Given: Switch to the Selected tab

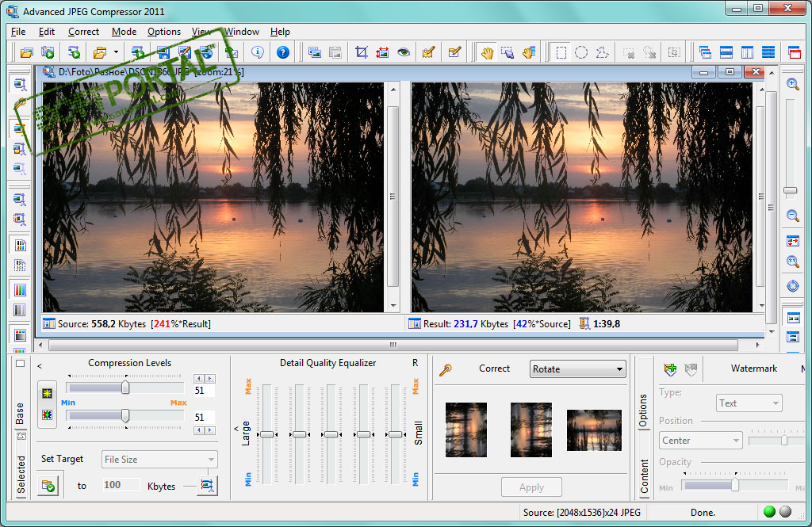Looking at the screenshot, I should tap(21, 475).
